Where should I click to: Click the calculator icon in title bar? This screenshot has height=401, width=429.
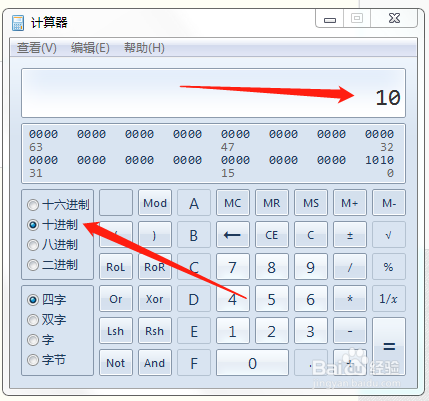tap(18, 23)
